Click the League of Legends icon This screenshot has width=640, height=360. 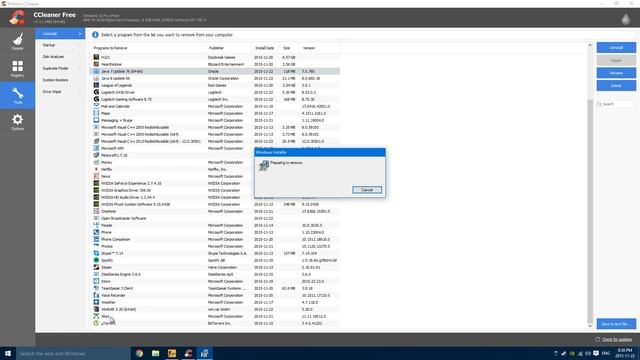pyautogui.click(x=96, y=85)
